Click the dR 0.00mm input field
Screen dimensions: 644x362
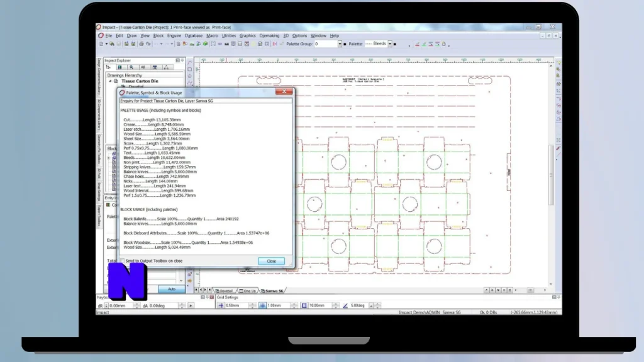click(x=121, y=305)
